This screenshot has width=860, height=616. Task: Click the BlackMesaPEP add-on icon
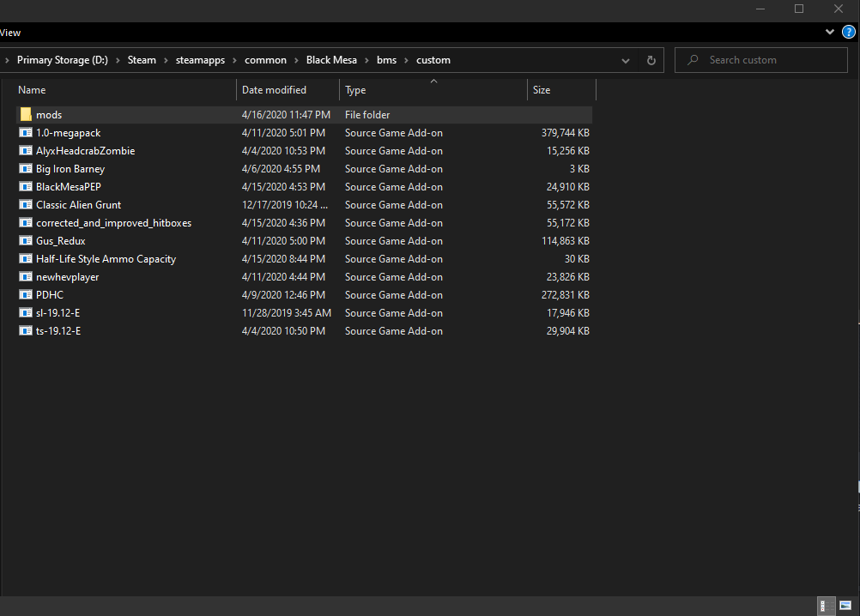pos(26,186)
